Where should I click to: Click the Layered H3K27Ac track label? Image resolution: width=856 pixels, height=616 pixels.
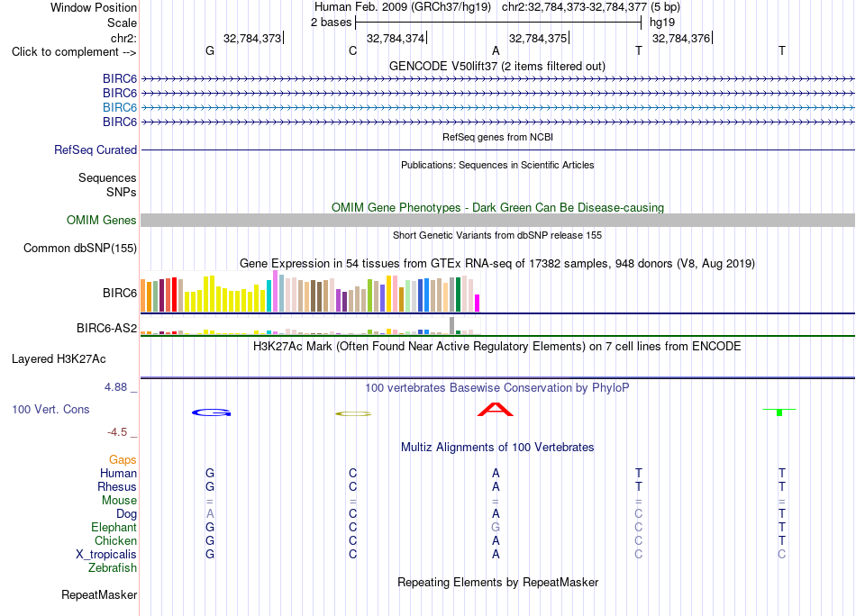[59, 359]
